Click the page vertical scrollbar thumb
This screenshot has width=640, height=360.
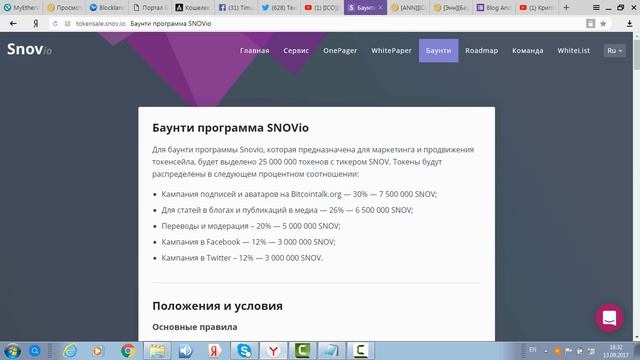click(x=636, y=54)
